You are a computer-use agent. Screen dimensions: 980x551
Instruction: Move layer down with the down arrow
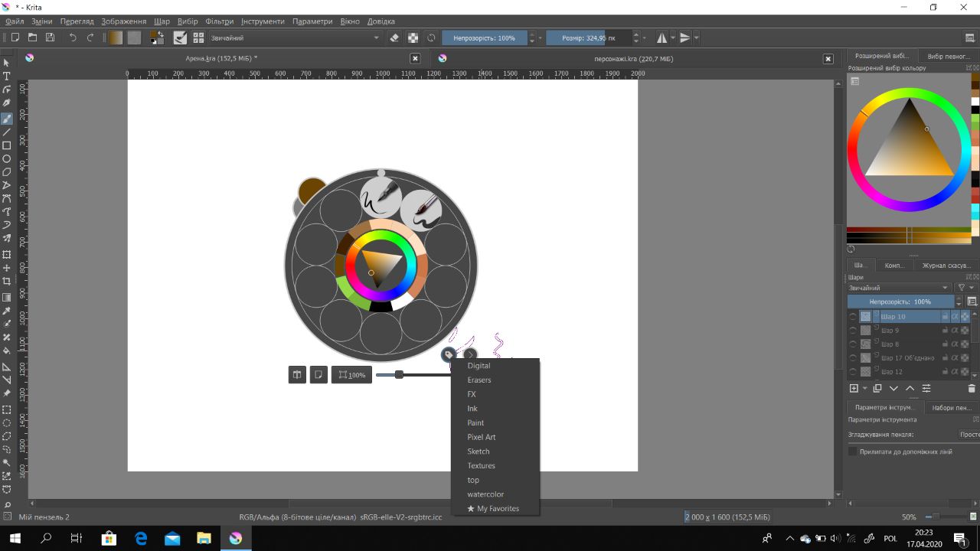click(x=893, y=389)
